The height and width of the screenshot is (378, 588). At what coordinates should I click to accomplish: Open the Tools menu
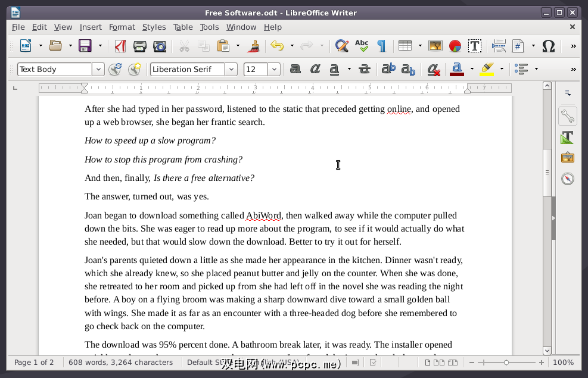pos(209,27)
